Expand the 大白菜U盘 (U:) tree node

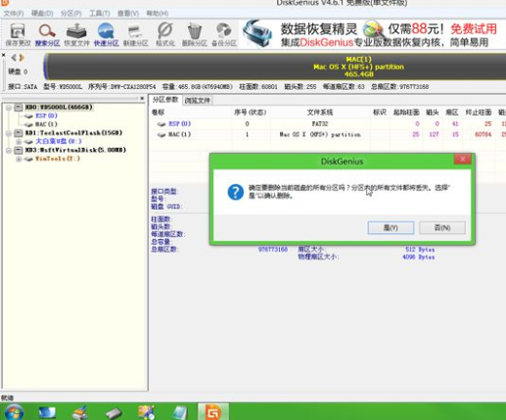click(19, 142)
